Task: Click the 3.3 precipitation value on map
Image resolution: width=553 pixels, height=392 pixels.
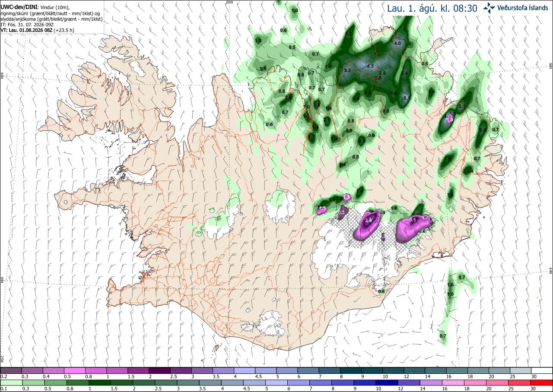Action: coord(347,70)
